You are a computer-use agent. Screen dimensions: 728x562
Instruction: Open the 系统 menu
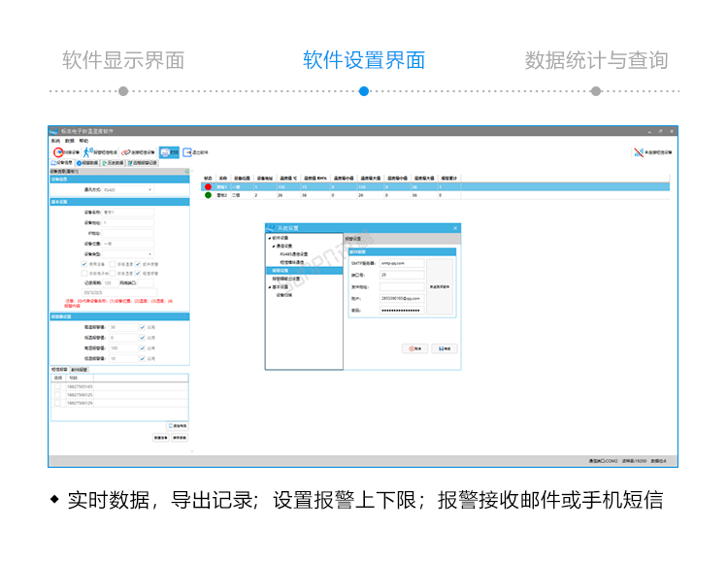click(x=55, y=141)
